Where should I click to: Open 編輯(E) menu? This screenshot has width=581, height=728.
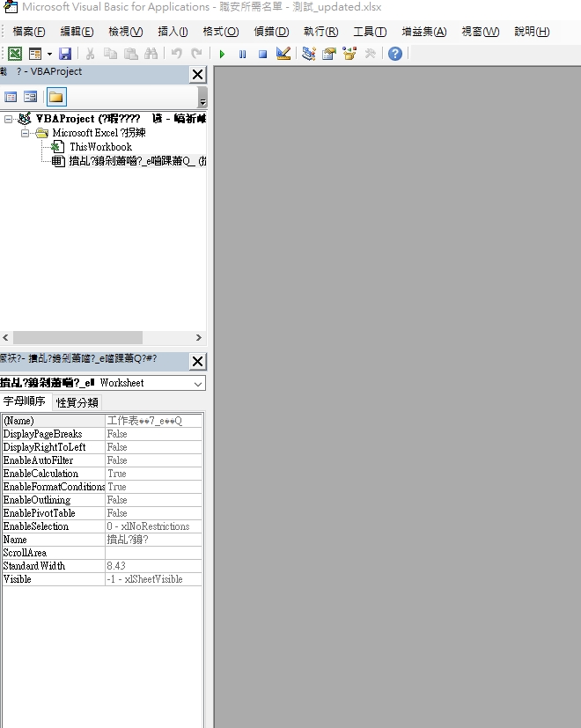77,32
